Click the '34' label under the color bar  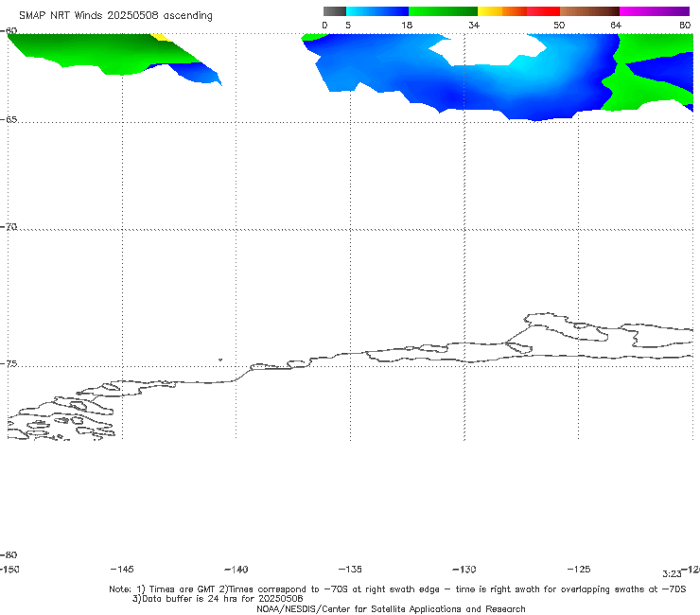pos(474,25)
